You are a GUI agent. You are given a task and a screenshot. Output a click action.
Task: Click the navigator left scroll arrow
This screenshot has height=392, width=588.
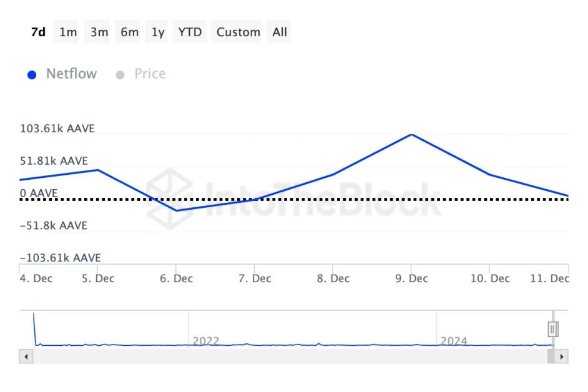[x=26, y=356]
